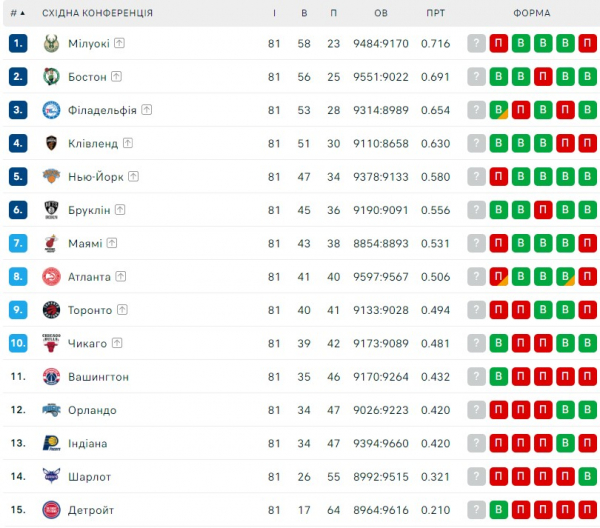Sort standings by the П losses column
This screenshot has width=600, height=528.
[x=333, y=13]
